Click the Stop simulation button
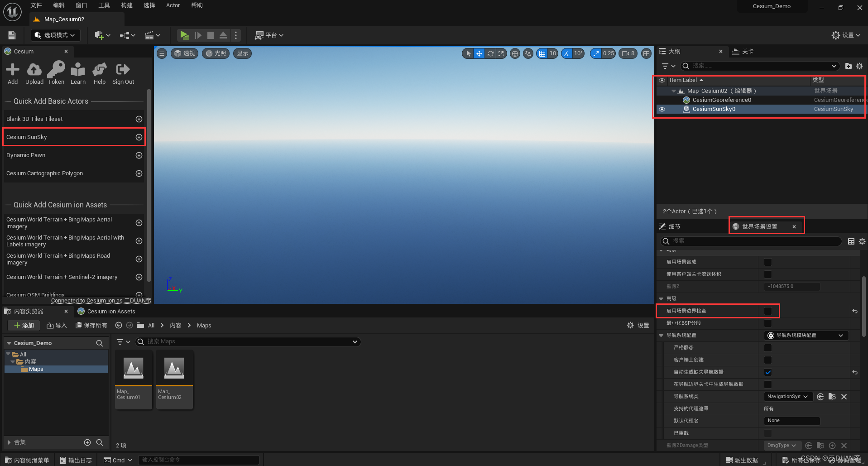Viewport: 868px width, 466px height. (211, 35)
